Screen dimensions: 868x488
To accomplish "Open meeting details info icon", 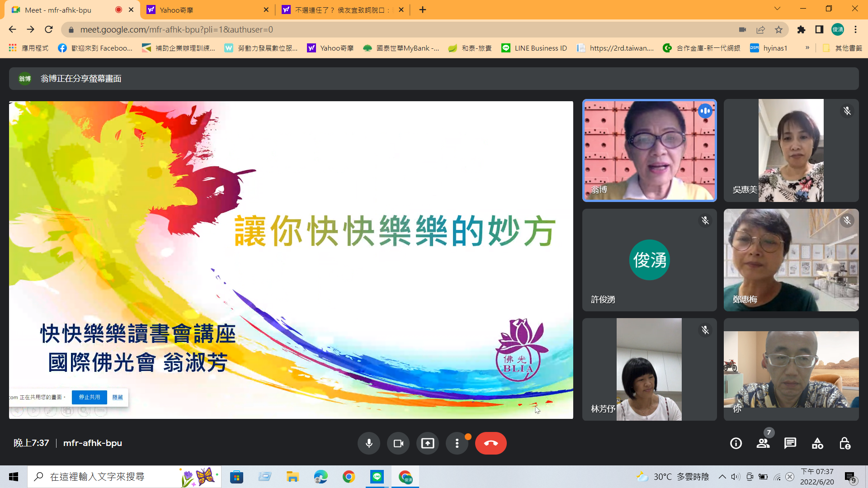I will point(736,443).
